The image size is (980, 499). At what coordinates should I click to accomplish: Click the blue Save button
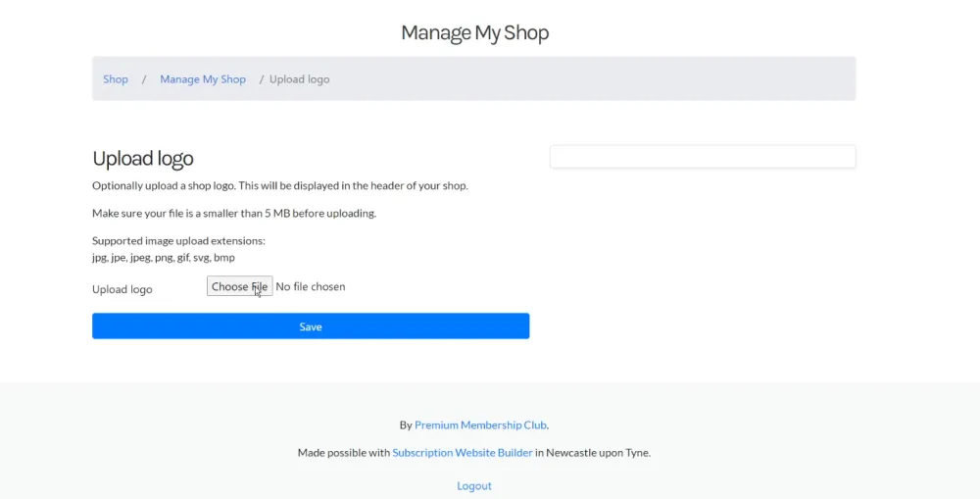pos(311,326)
